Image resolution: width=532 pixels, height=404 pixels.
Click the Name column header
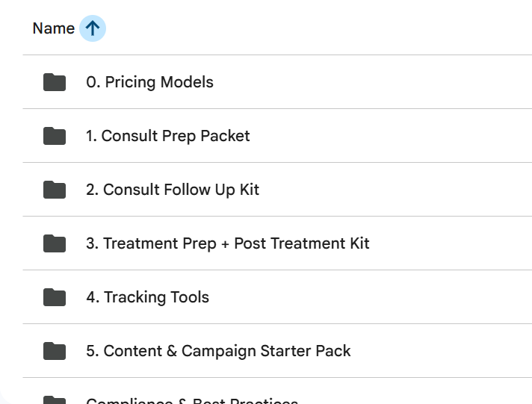point(53,29)
